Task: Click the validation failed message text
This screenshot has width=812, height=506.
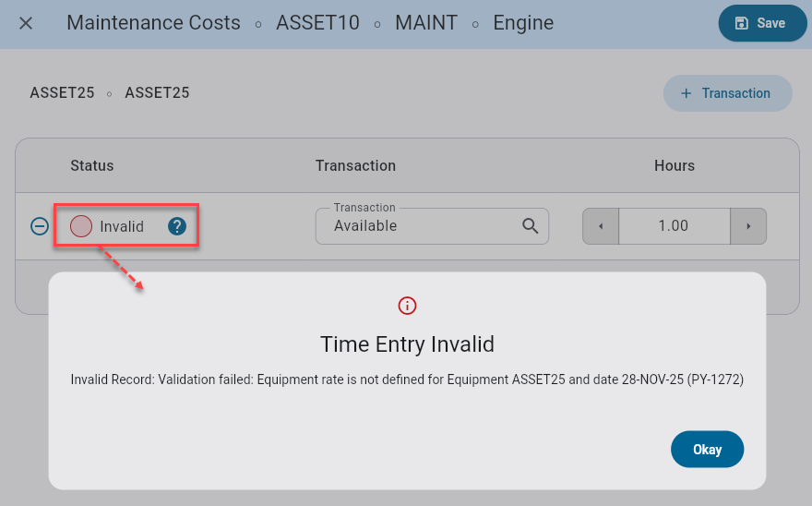Action: click(407, 379)
